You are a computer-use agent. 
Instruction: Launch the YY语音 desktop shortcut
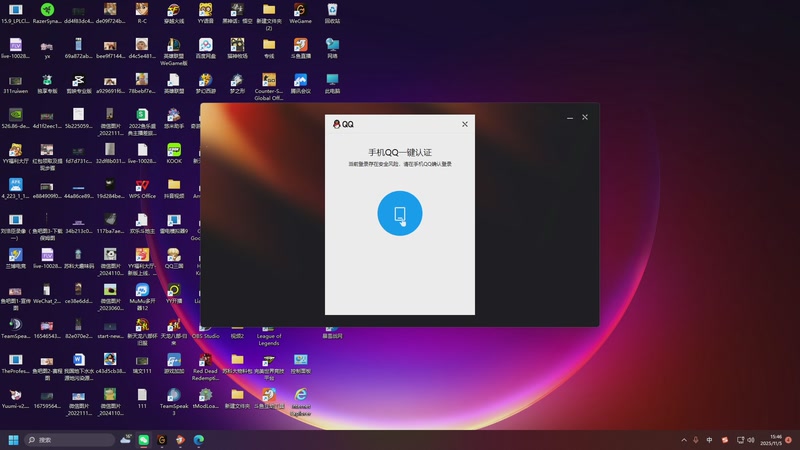(206, 13)
